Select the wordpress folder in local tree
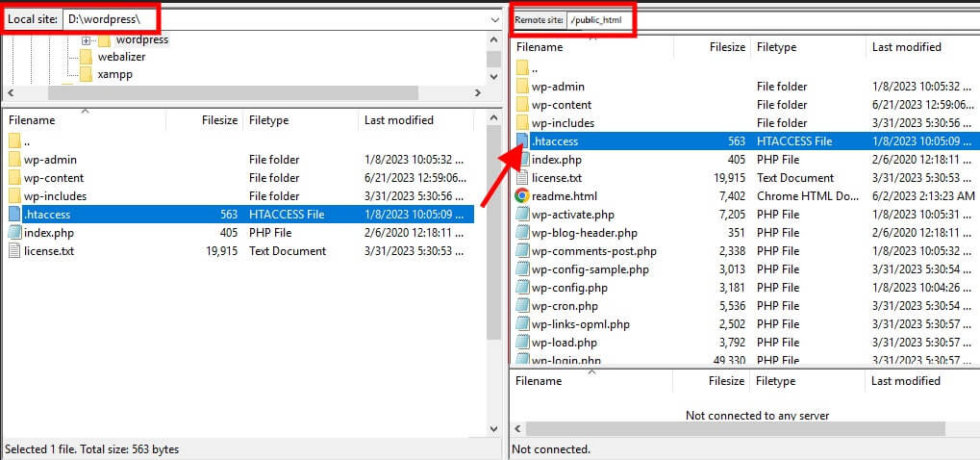Screen dimensions: 980x460 [x=142, y=40]
